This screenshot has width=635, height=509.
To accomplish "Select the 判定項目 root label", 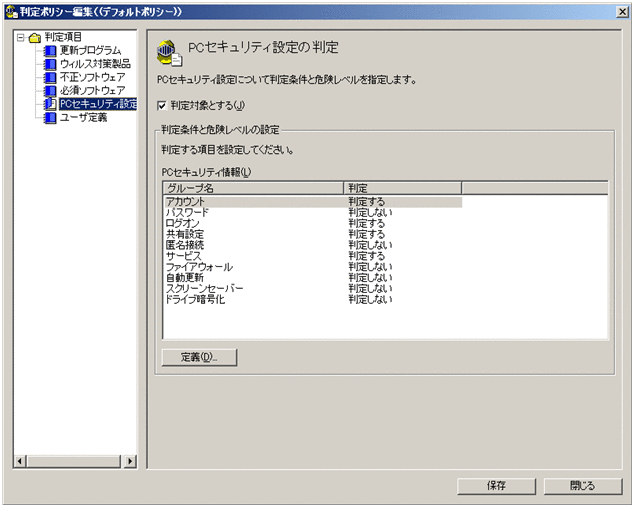I will 63,37.
